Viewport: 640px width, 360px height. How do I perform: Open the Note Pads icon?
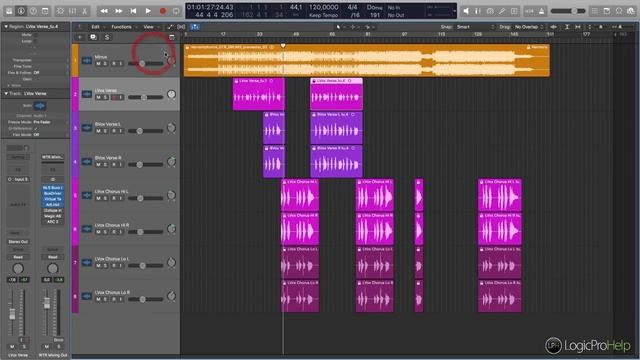point(607,11)
